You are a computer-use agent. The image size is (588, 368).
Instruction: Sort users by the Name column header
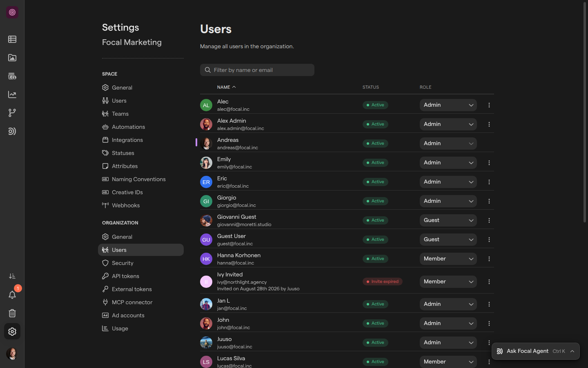[x=226, y=87]
